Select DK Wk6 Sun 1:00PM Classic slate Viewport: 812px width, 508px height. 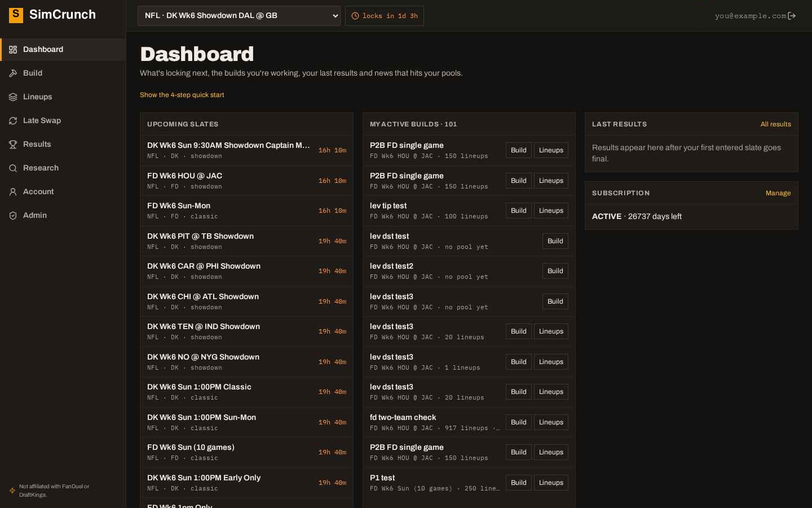click(x=246, y=392)
